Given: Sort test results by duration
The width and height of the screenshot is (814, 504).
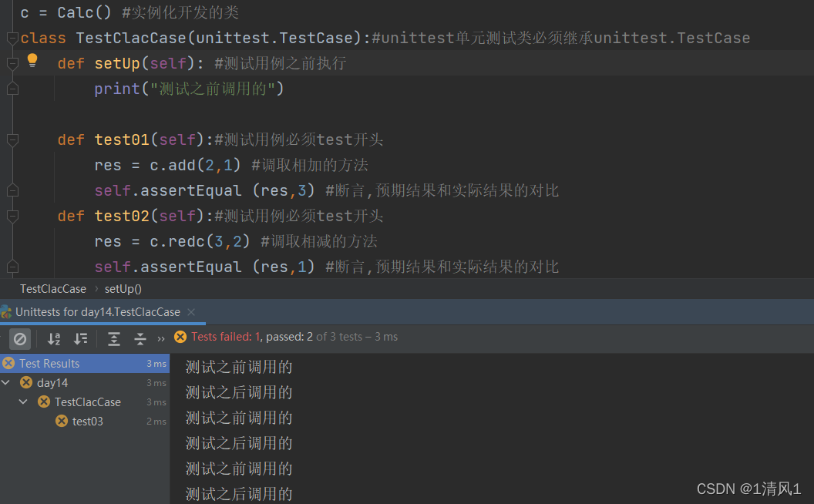Looking at the screenshot, I should pos(80,339).
